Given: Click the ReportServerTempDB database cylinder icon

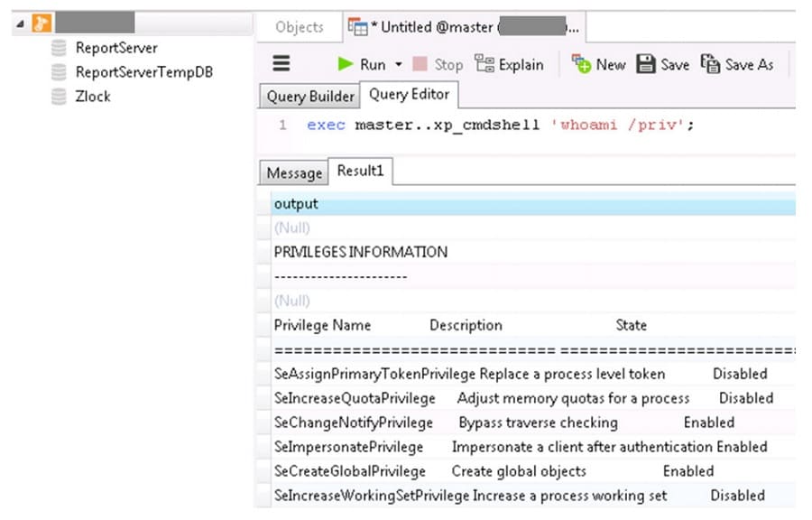Looking at the screenshot, I should pos(59,72).
